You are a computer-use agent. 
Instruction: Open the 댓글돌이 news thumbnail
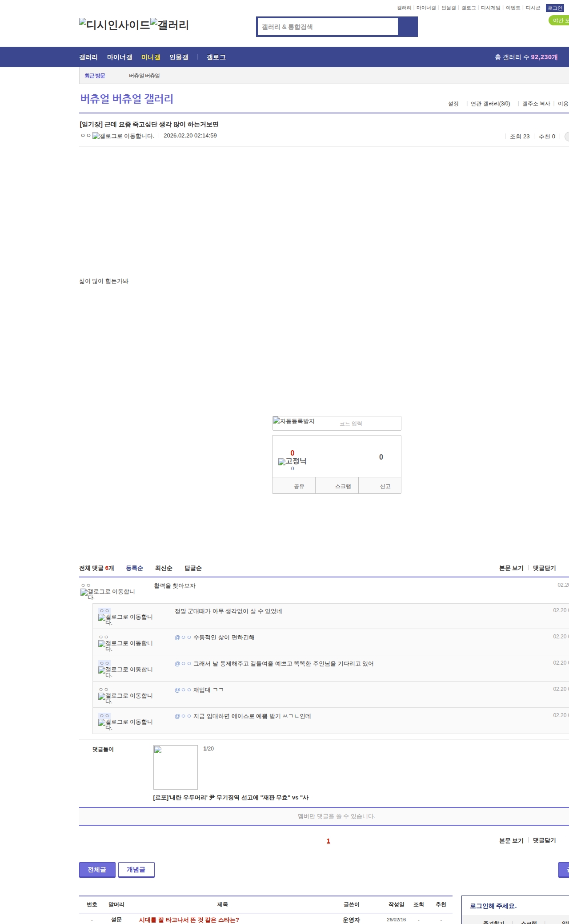tap(175, 767)
